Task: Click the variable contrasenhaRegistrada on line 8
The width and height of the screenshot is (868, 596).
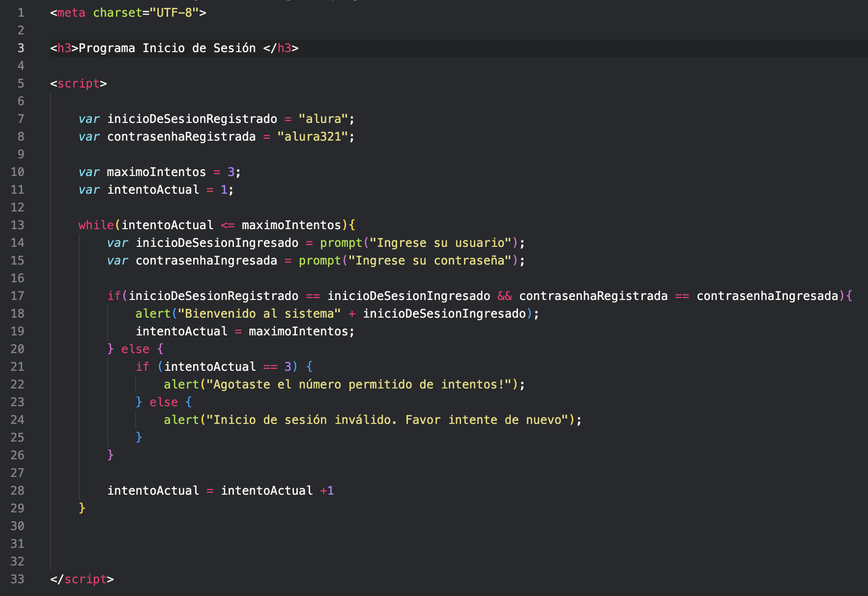Action: pos(181,137)
